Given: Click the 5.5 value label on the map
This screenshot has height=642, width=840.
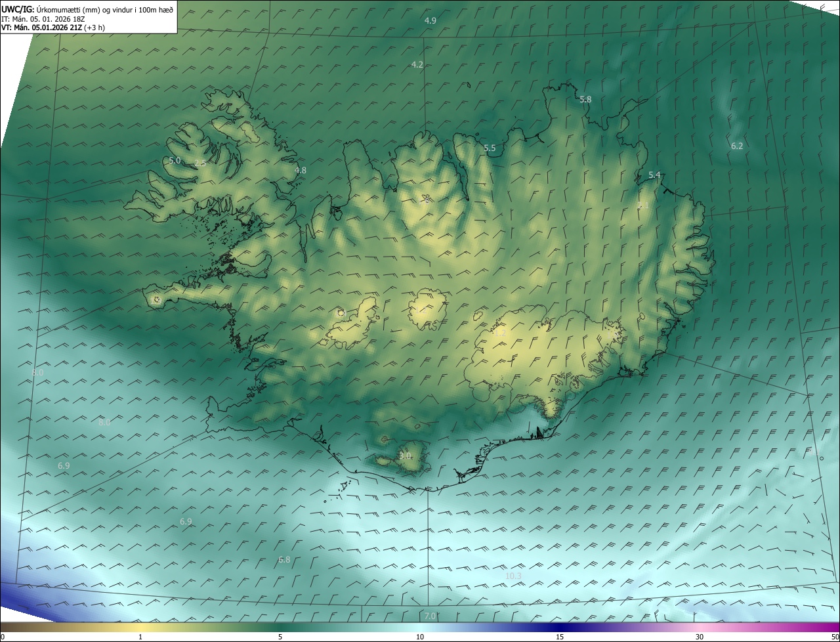Looking at the screenshot, I should coord(490,148).
